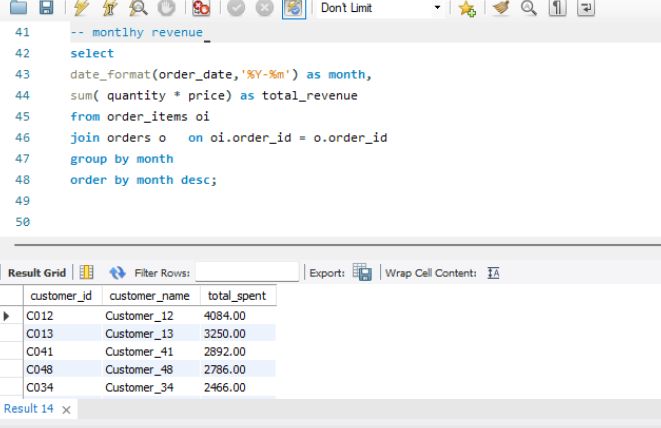Open the form editor grid icon
661x428 pixels.
tap(86, 272)
